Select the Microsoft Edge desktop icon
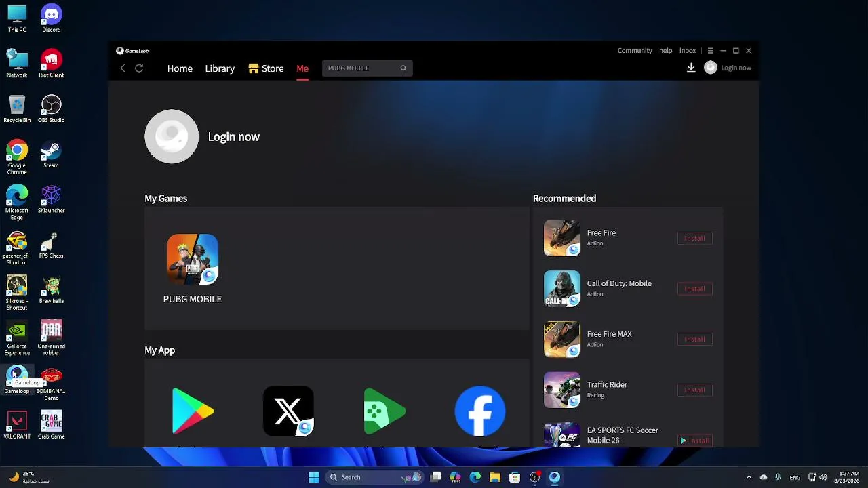 [x=17, y=203]
